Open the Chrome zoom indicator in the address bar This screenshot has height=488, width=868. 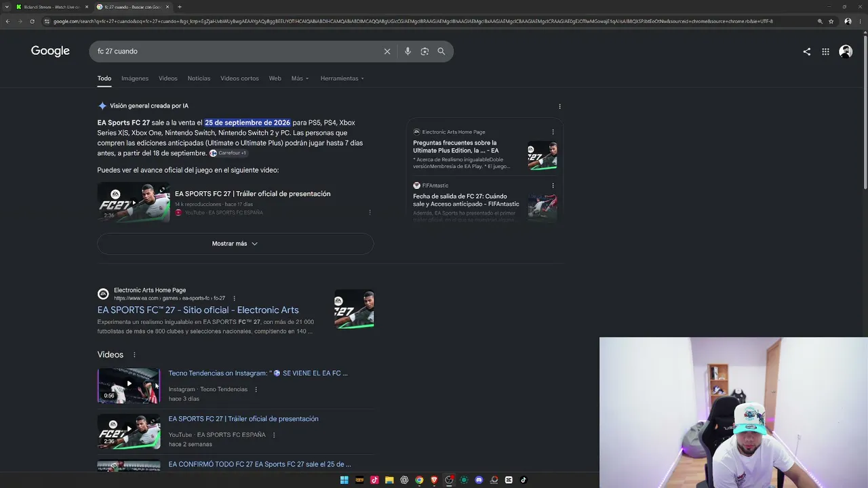(x=820, y=21)
